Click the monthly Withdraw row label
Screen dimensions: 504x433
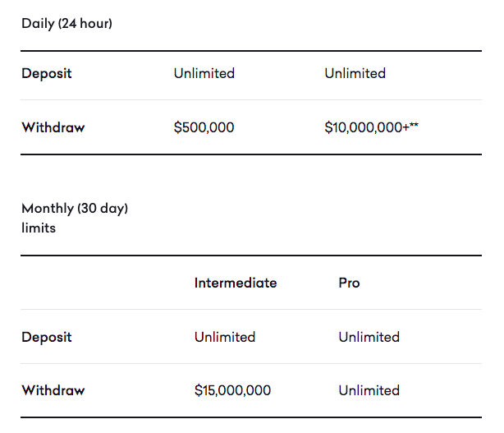pos(53,390)
